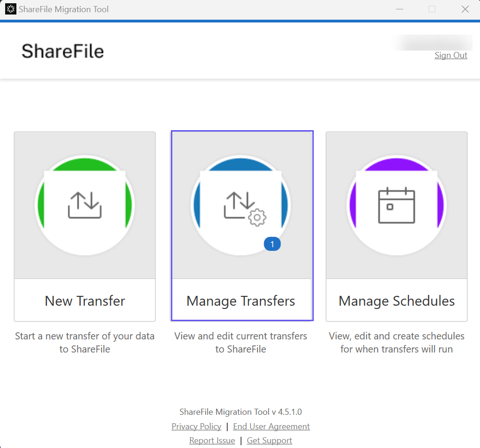Minimize the Migration Tool window
The height and width of the screenshot is (448, 480).
point(399,9)
